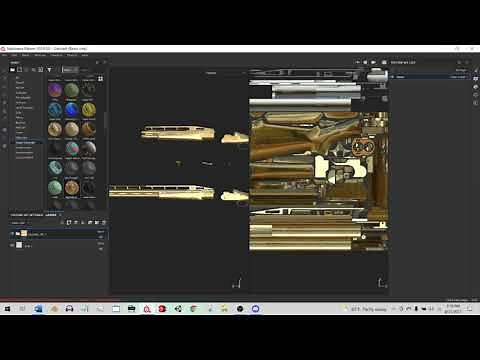Open the Help menu
This screenshot has height=360, width=480.
coord(85,55)
